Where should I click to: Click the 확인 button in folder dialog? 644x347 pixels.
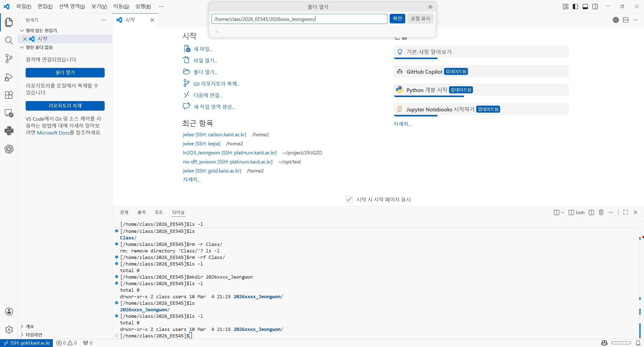[397, 19]
